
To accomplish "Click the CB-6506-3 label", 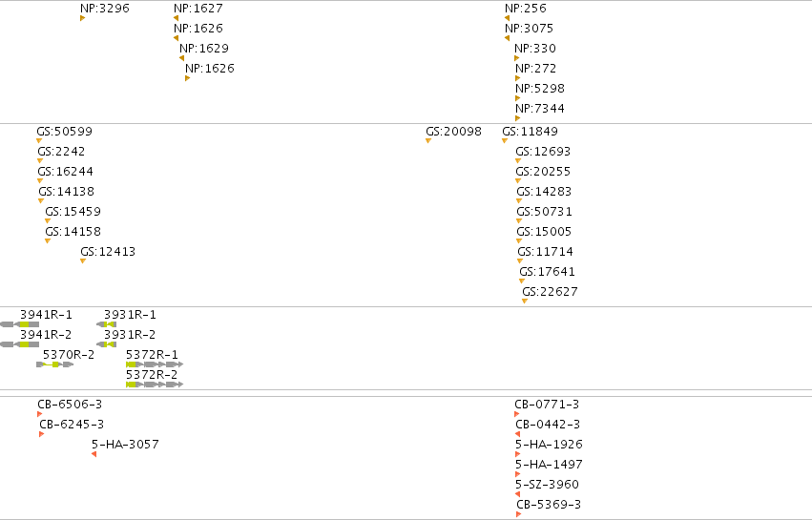I will tap(70, 405).
